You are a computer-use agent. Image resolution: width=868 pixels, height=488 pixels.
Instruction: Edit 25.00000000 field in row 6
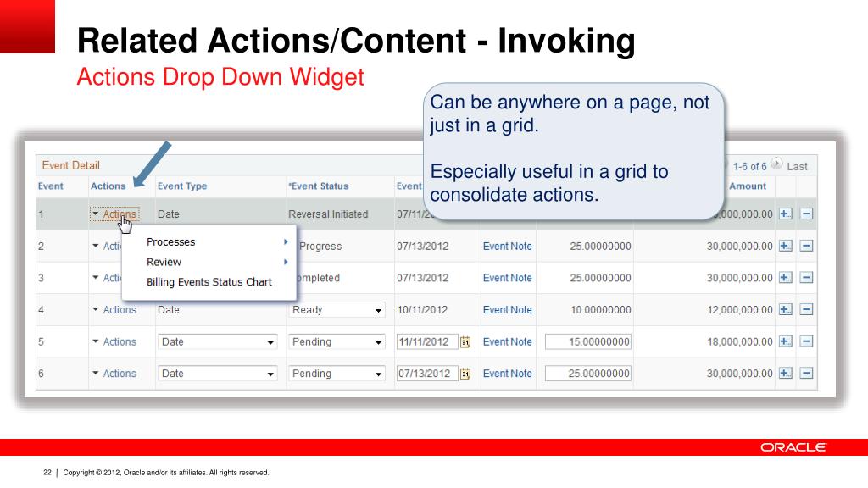pyautogui.click(x=588, y=374)
